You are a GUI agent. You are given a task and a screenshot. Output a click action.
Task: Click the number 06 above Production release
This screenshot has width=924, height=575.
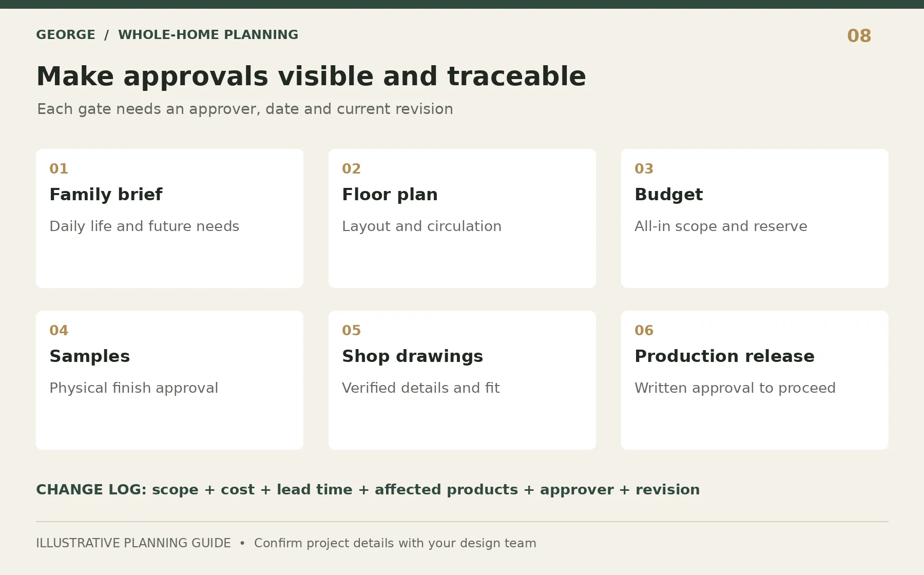point(644,331)
